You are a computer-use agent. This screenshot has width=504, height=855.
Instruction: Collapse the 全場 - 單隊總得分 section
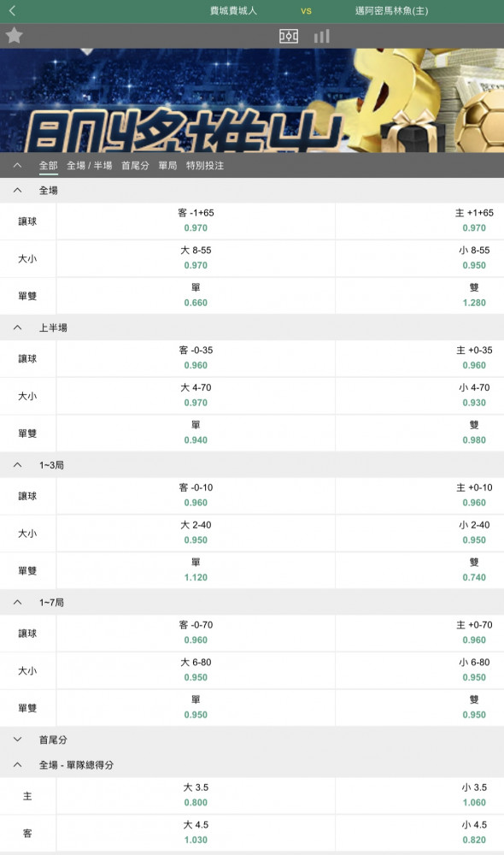coord(17,765)
